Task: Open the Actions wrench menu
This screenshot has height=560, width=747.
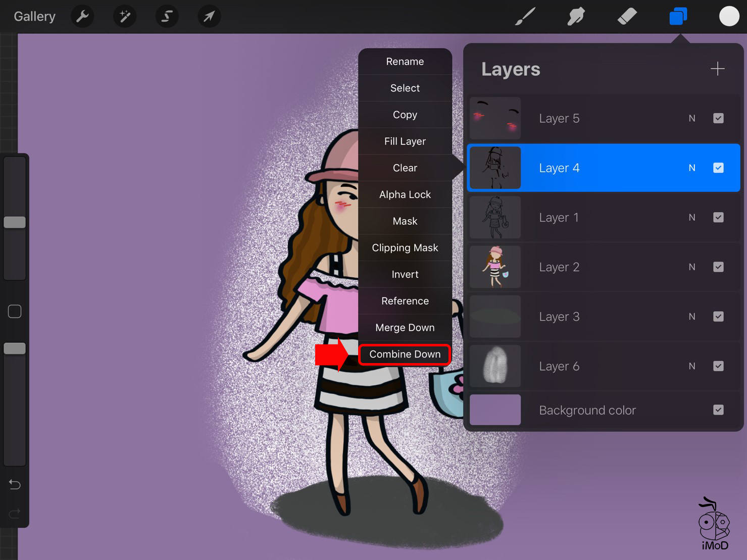Action: [82, 17]
